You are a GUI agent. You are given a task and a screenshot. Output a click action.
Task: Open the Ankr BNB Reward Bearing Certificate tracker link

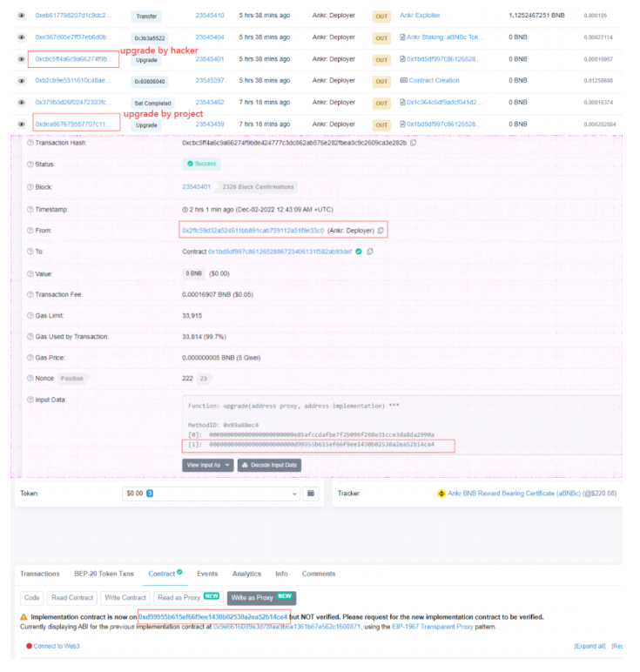click(x=515, y=494)
